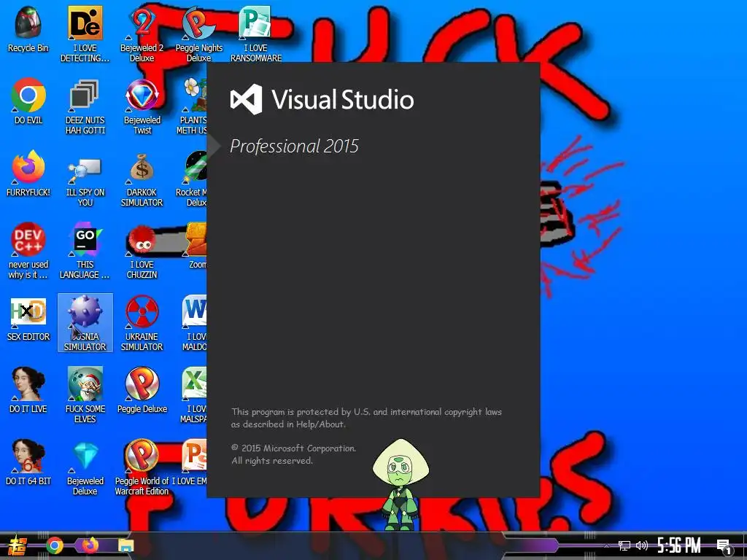This screenshot has width=747, height=560.
Task: Open the Excel desktop shortcut
Action: pos(194,395)
